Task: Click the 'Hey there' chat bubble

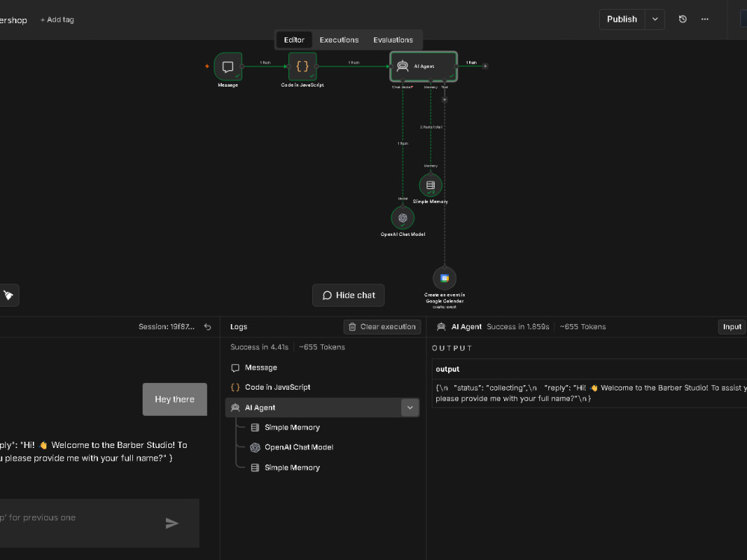Action: [x=175, y=399]
